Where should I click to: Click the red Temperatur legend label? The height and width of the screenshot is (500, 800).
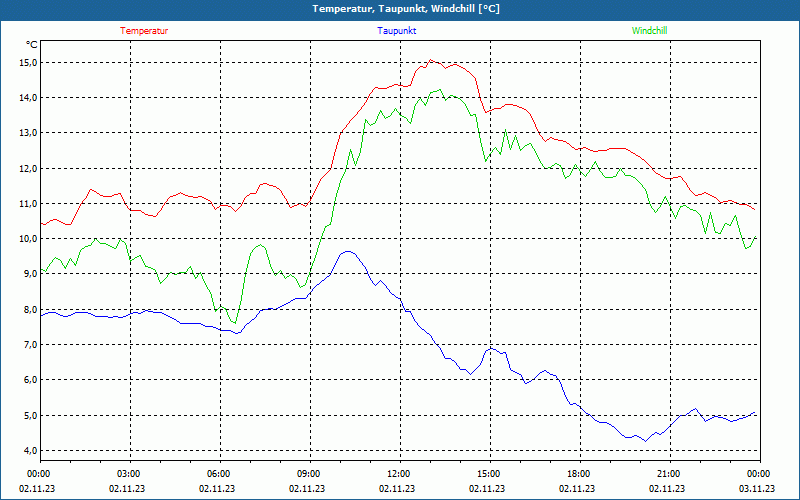144,31
